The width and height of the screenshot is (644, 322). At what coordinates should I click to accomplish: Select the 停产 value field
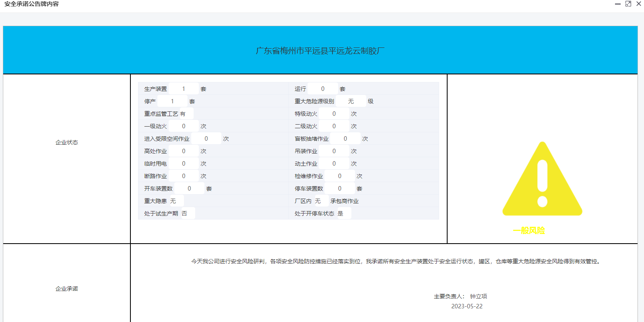click(172, 101)
